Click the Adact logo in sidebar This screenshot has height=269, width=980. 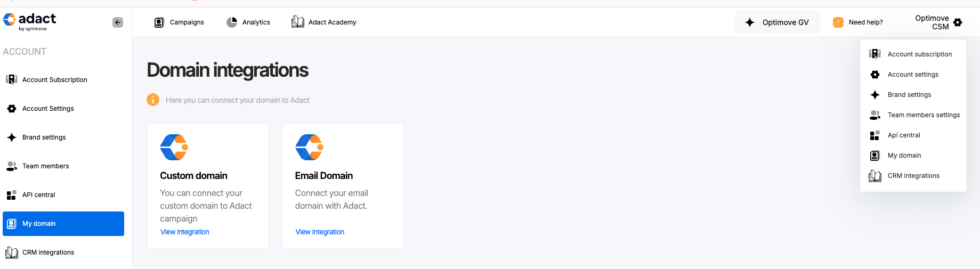[x=29, y=21]
